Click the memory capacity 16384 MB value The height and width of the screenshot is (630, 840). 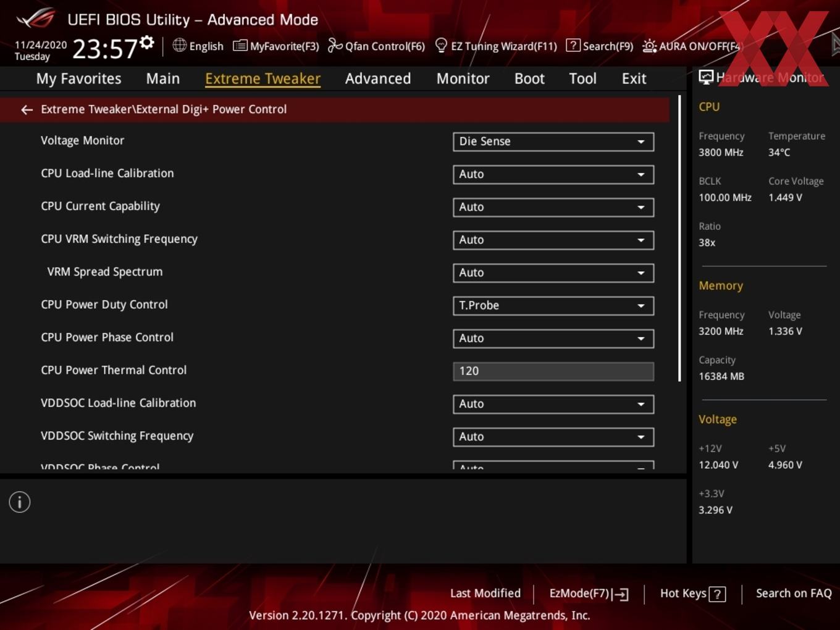[x=721, y=376]
